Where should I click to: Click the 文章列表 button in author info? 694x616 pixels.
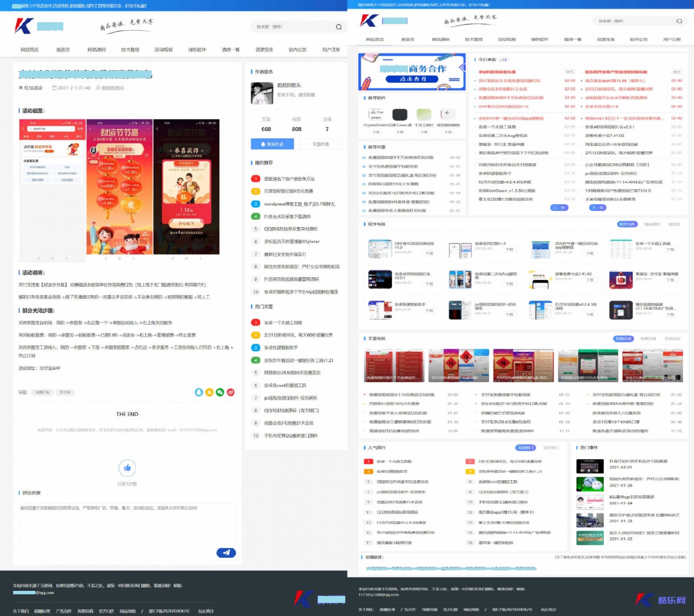click(321, 144)
